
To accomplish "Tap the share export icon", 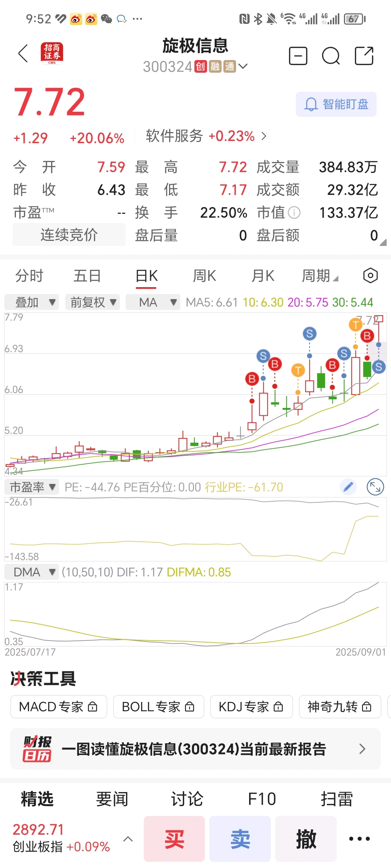I will (364, 56).
